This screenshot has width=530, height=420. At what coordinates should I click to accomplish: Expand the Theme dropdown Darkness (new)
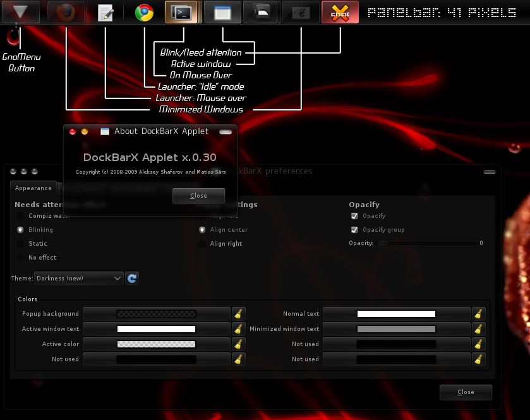pos(78,279)
